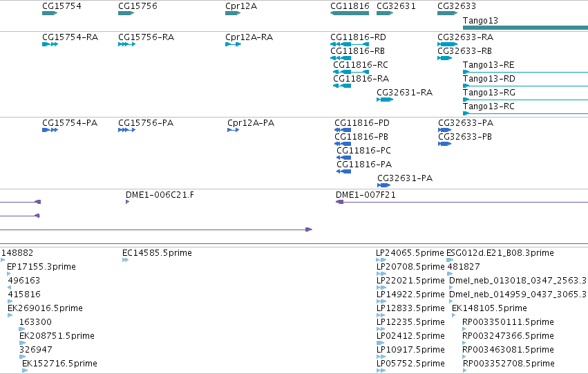Click EST Dmel_neb_013018_0347_2563.3

pos(451,288)
